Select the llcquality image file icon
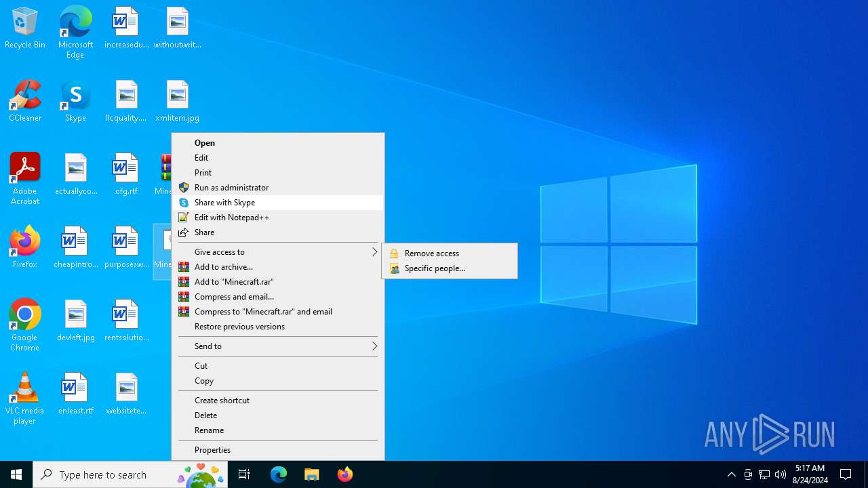868x488 pixels. [x=126, y=102]
